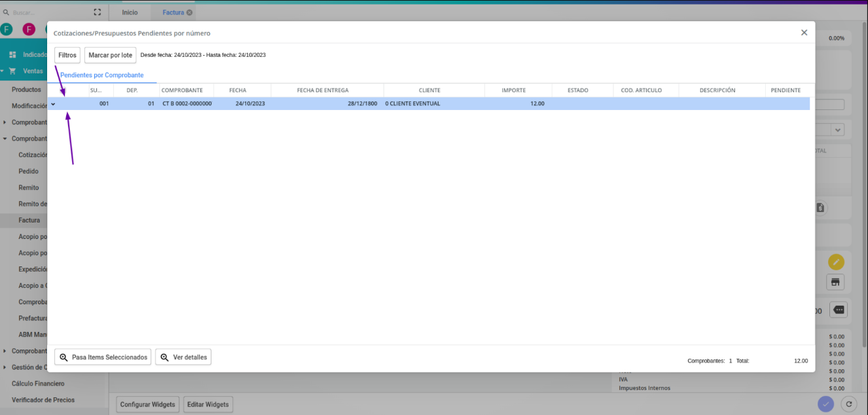Expand the Gestión de C... sidebar group
Screen dimensions: 868x415
[5, 367]
